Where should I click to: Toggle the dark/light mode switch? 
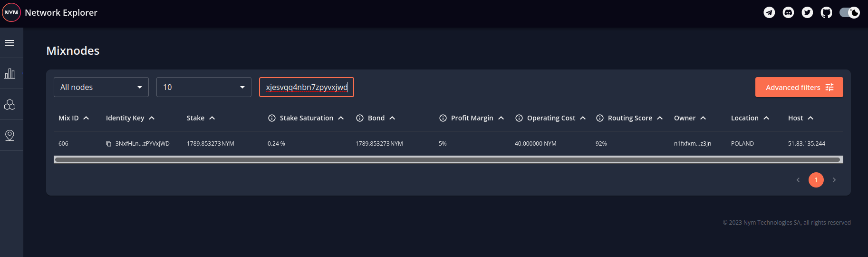click(849, 12)
